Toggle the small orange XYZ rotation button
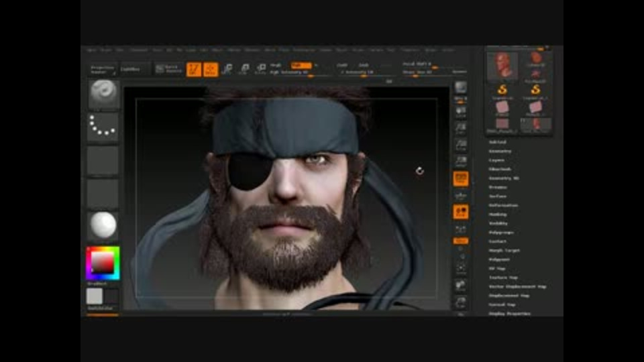Image resolution: width=644 pixels, height=362 pixels. click(461, 241)
